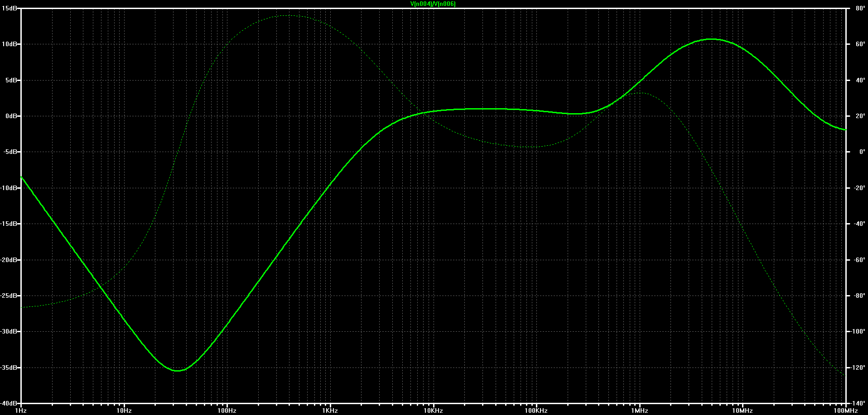Image resolution: width=868 pixels, height=415 pixels.
Task: Click the 1MHz frequency axis label
Action: point(640,410)
